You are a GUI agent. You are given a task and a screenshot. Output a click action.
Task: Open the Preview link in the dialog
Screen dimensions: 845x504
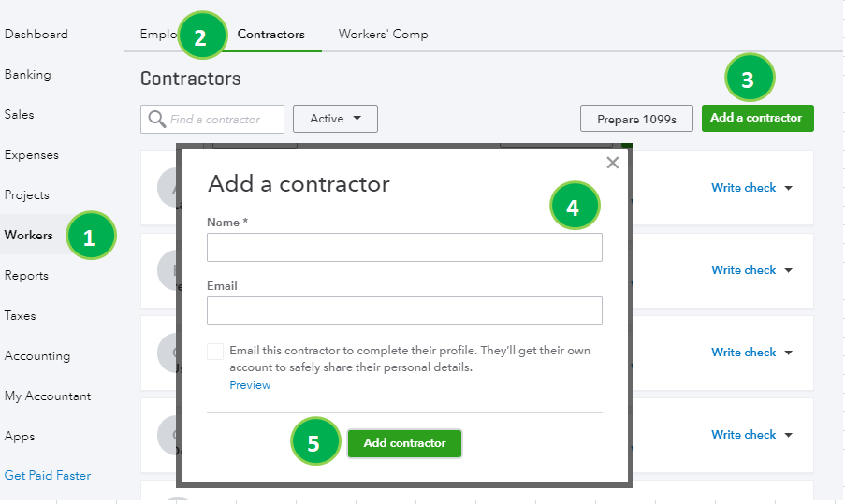[250, 385]
